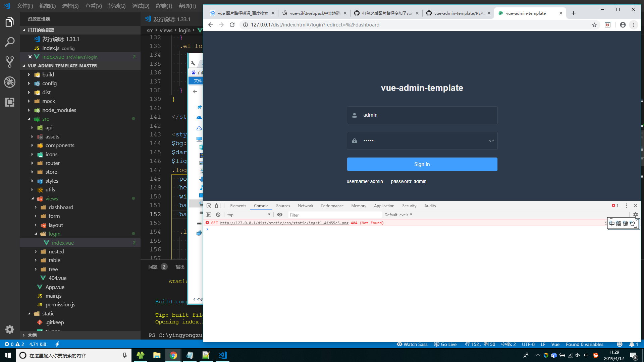
Task: Open the Debug view icon
Action: tap(10, 82)
